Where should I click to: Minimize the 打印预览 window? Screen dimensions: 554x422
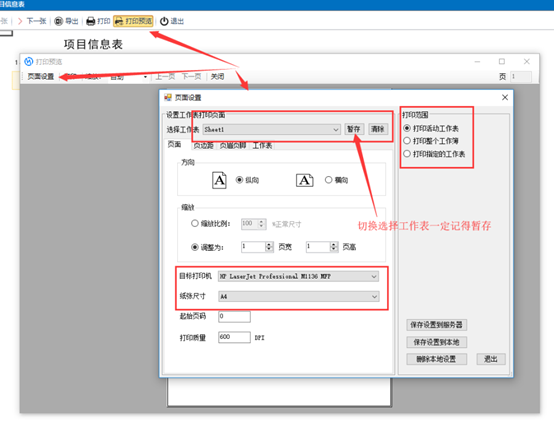(477, 61)
